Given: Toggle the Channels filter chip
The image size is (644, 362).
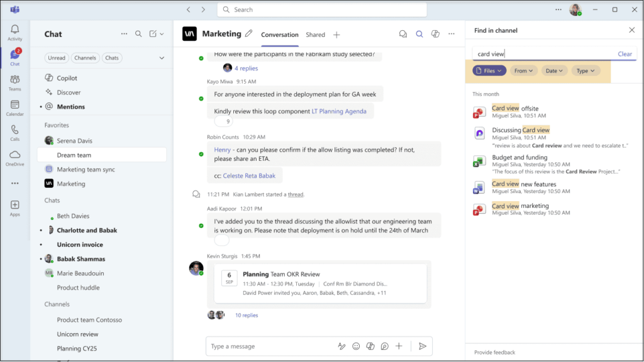Looking at the screenshot, I should pyautogui.click(x=85, y=58).
